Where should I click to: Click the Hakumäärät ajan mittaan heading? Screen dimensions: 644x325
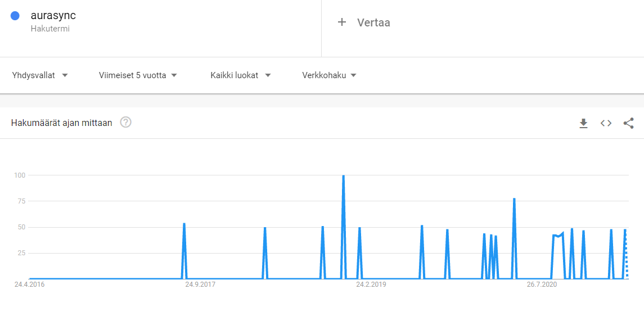(62, 123)
